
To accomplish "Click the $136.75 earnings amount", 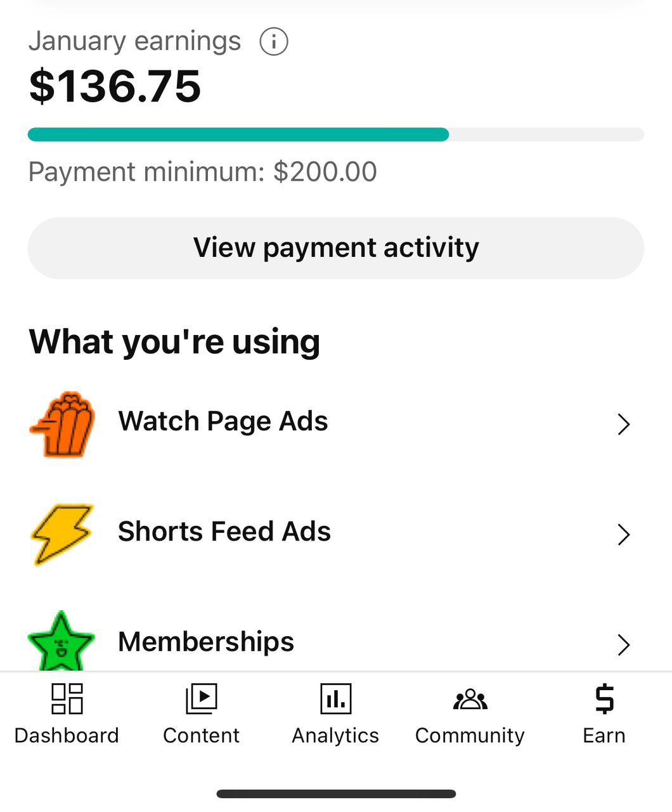I will click(115, 86).
